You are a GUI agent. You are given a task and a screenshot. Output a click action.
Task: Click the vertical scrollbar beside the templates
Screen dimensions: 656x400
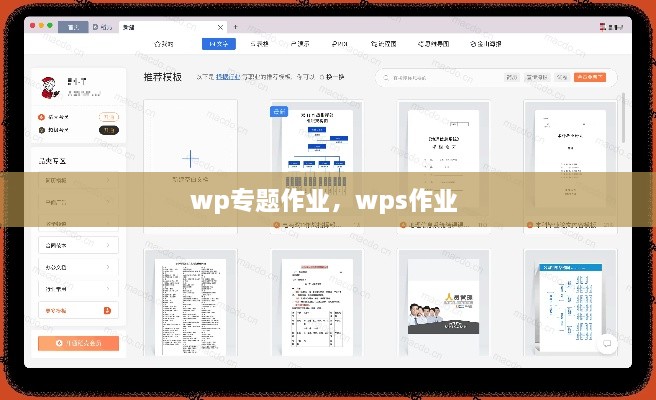pyautogui.click(x=623, y=118)
